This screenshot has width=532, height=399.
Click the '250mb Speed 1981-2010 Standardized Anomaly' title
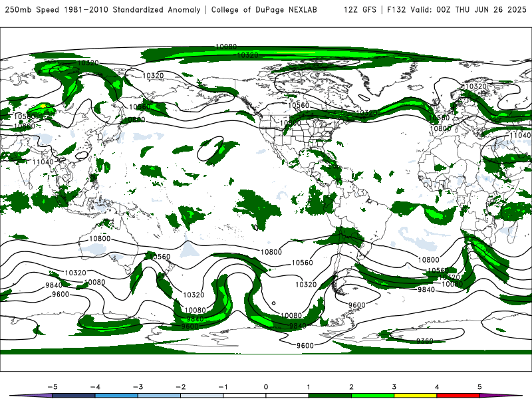click(102, 10)
